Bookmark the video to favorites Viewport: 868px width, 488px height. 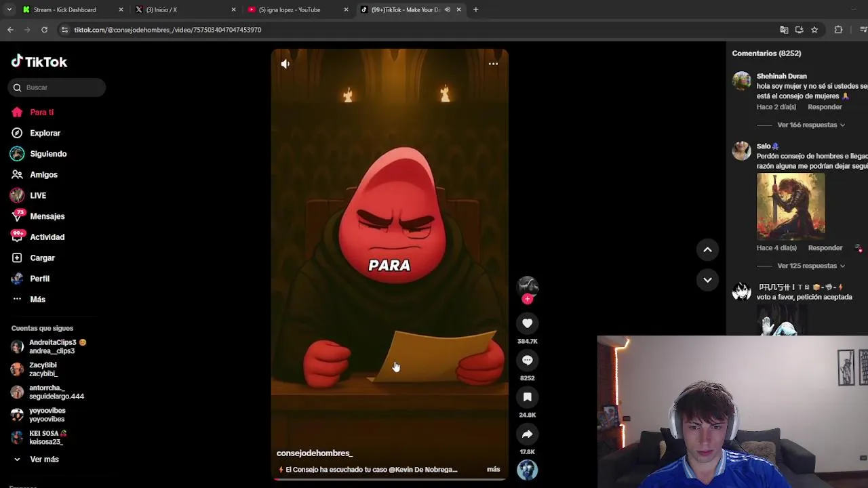tap(527, 396)
